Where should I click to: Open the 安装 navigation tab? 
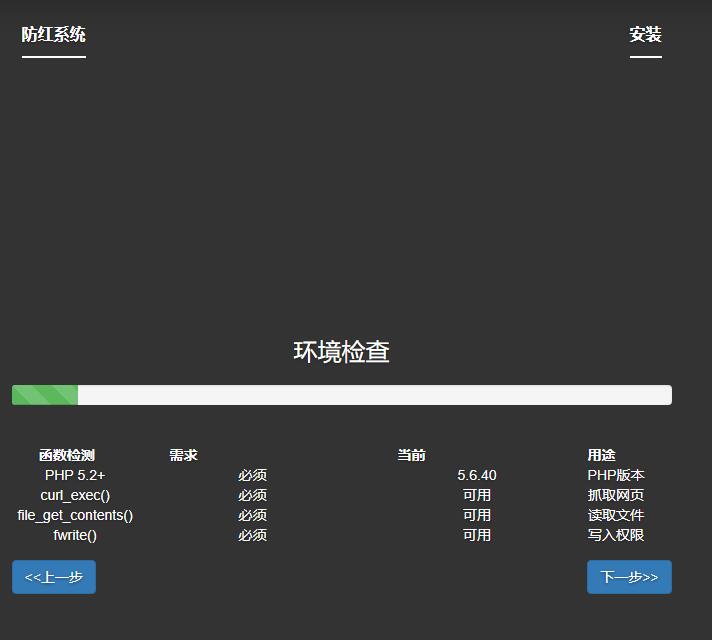pos(645,35)
